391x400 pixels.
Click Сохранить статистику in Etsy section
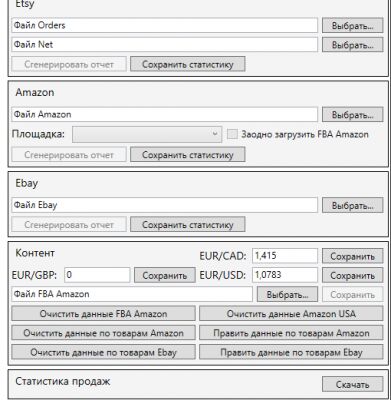tap(188, 64)
